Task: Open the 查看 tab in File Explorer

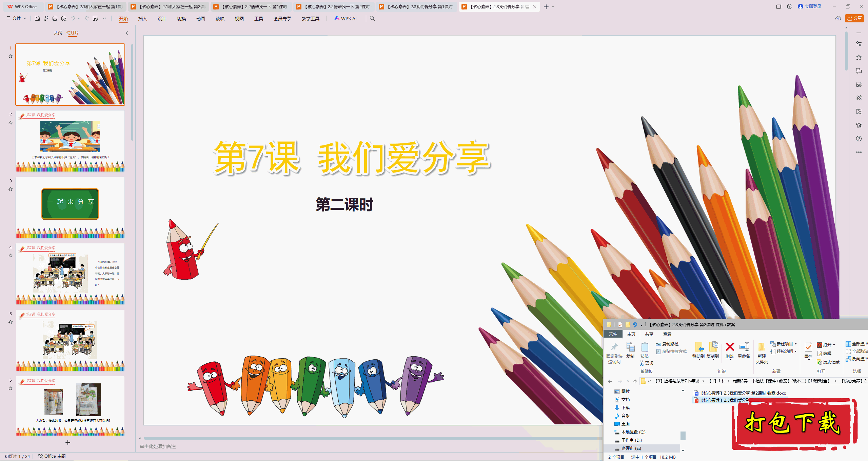Action: pyautogui.click(x=667, y=334)
